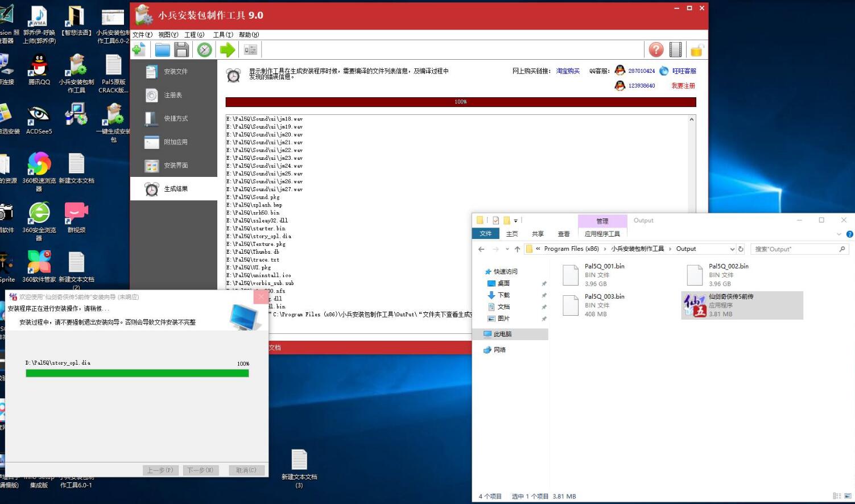
Task: Click the blue open folder toolbar icon
Action: tap(163, 50)
